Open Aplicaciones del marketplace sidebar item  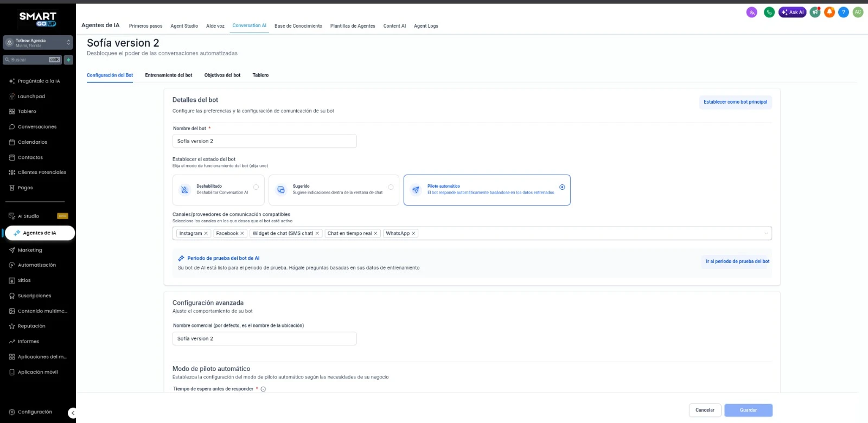click(38, 357)
